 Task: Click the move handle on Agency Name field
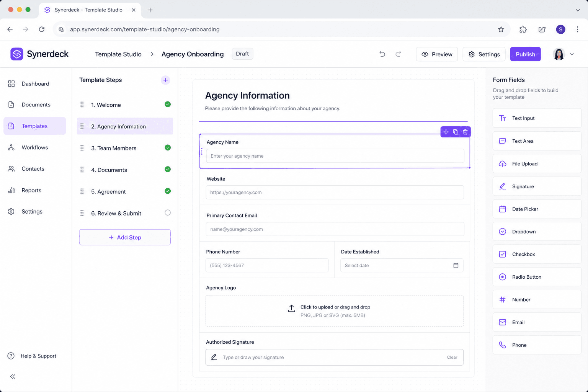pyautogui.click(x=446, y=132)
